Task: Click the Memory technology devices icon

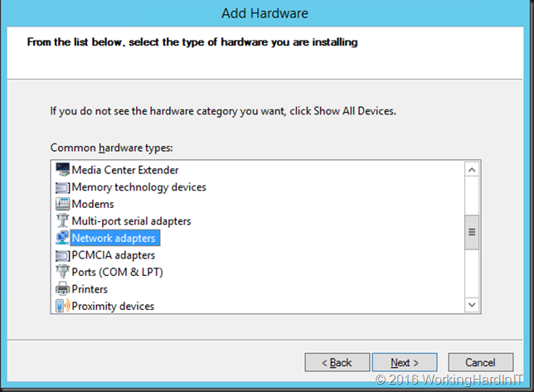Action: coord(63,187)
